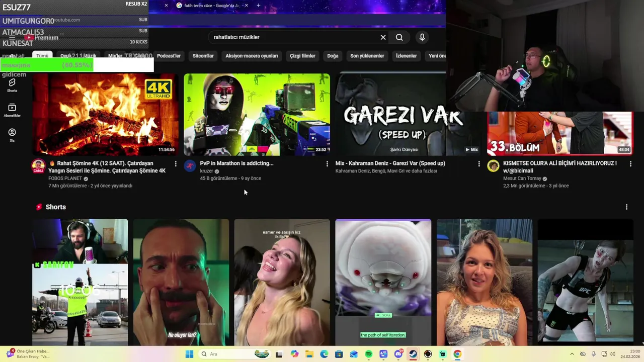Click the Windows taskbar Ara search box
The height and width of the screenshot is (362, 644).
(234, 354)
